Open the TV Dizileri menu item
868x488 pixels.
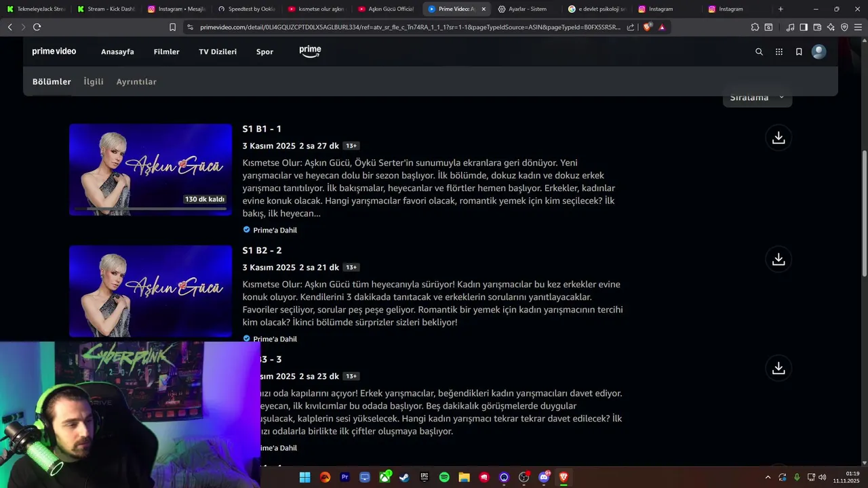218,52
